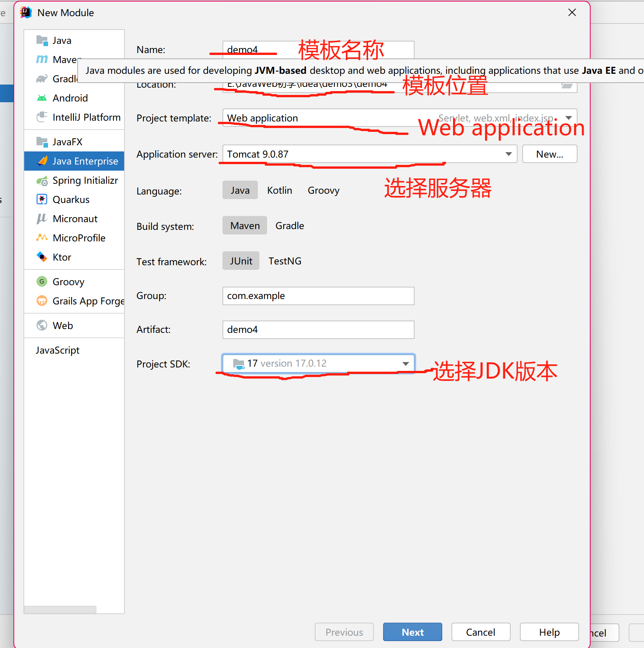Screen dimensions: 644x648
Task: Expand the Application server dropdown
Action: click(508, 154)
